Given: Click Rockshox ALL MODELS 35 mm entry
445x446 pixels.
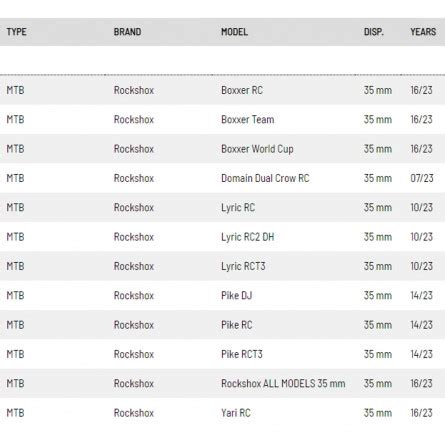Looking at the screenshot, I should 283,384.
